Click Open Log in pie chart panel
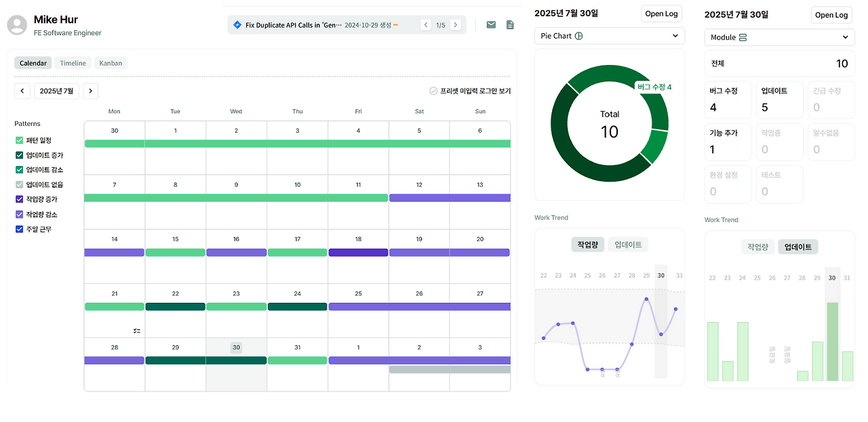This screenshot has height=422, width=868. pos(661,14)
